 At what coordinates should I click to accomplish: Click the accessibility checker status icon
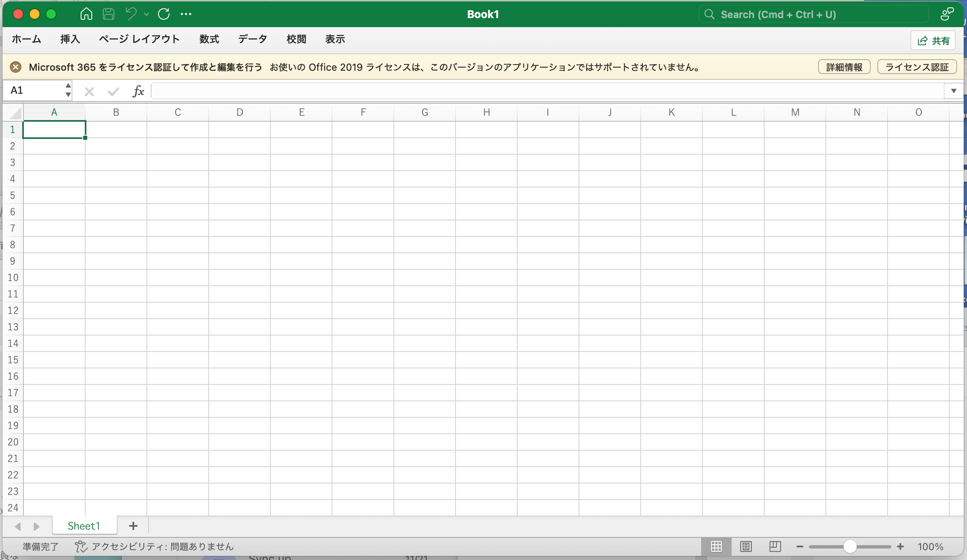(81, 546)
